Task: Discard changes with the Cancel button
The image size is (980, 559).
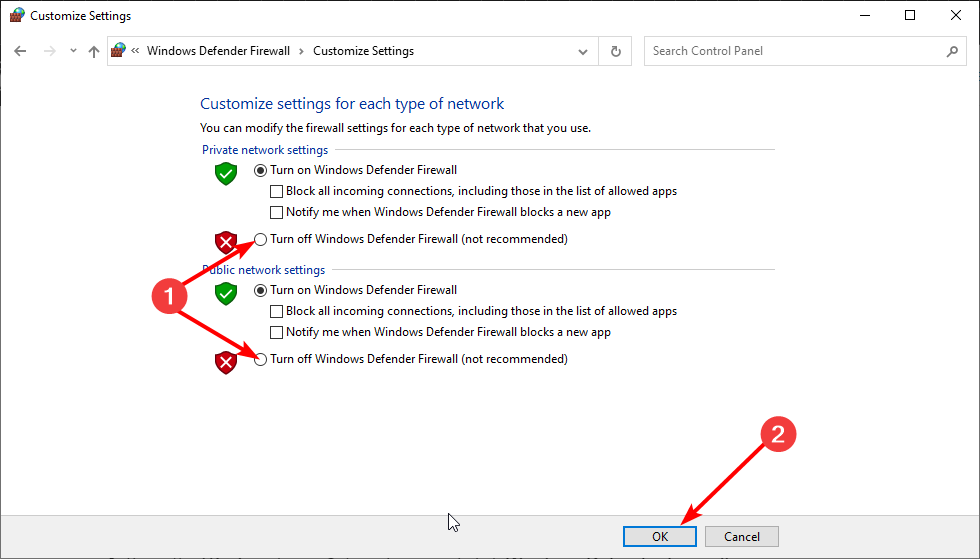Action: pyautogui.click(x=742, y=536)
